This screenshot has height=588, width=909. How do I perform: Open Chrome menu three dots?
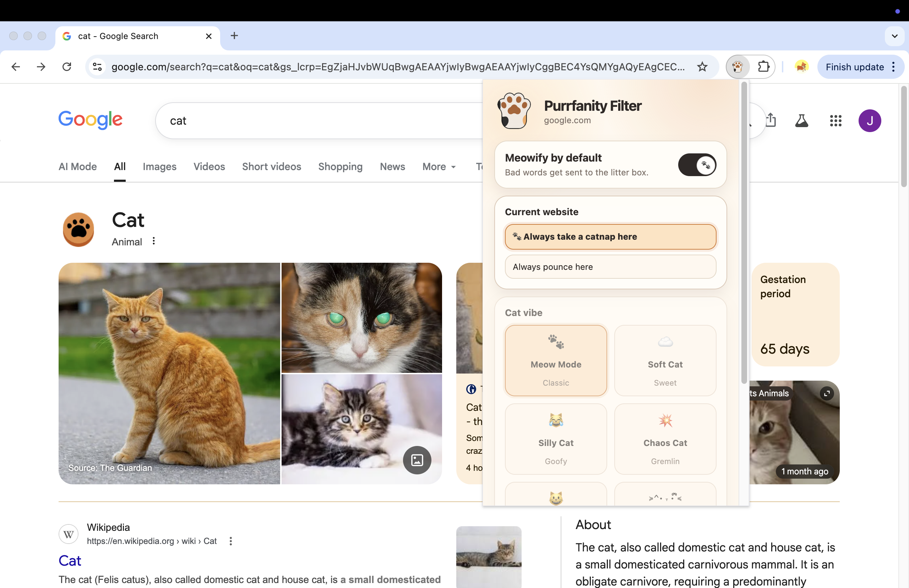tap(893, 67)
